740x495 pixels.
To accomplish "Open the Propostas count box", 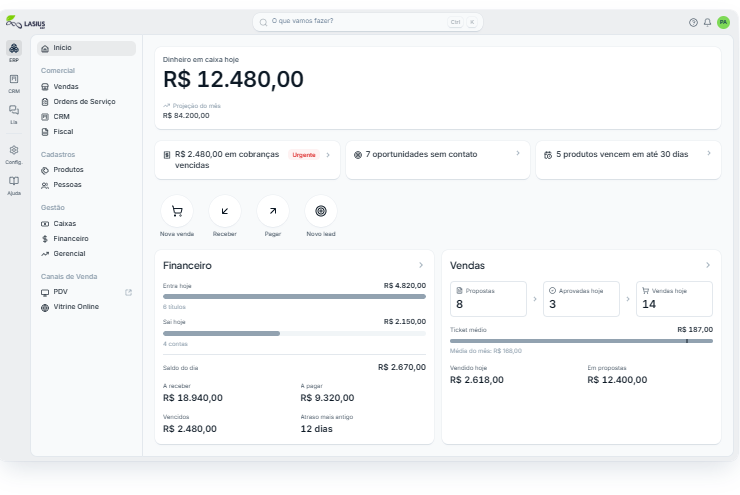I will [488, 299].
